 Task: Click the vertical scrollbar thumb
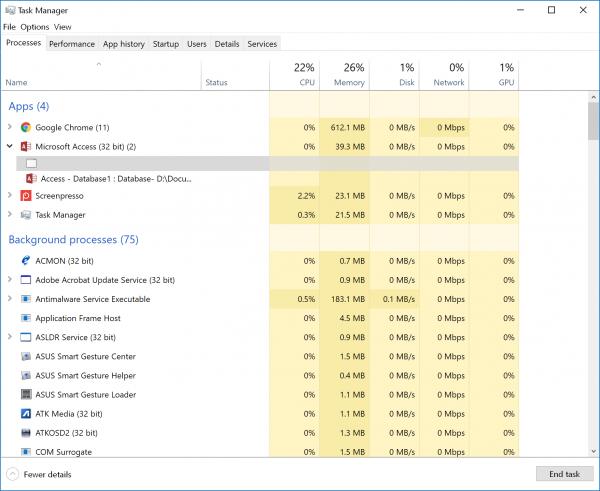click(x=593, y=121)
